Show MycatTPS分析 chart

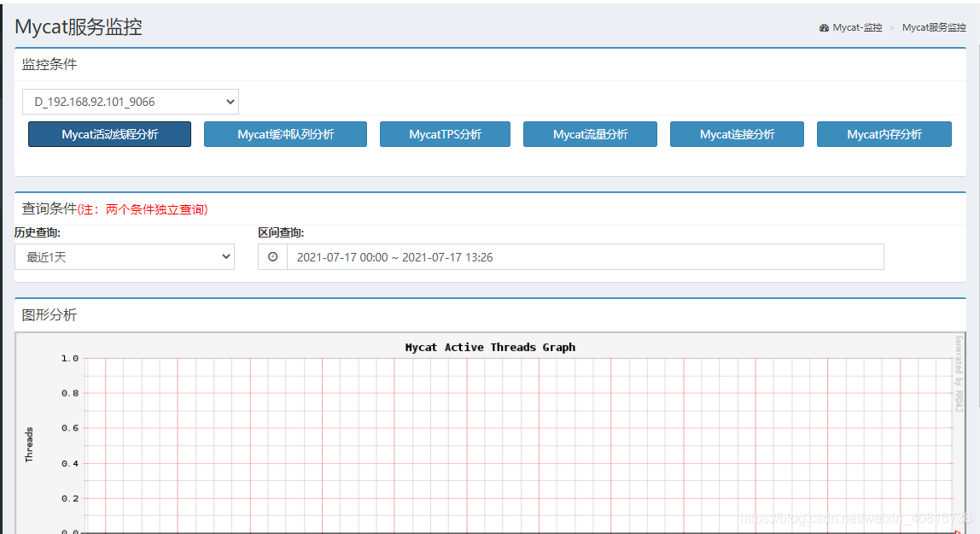pos(445,134)
